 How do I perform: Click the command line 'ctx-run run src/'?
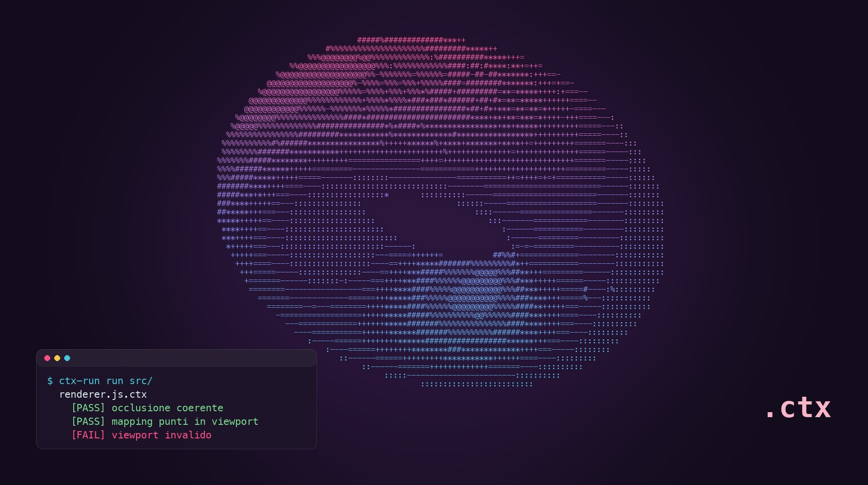pos(100,381)
